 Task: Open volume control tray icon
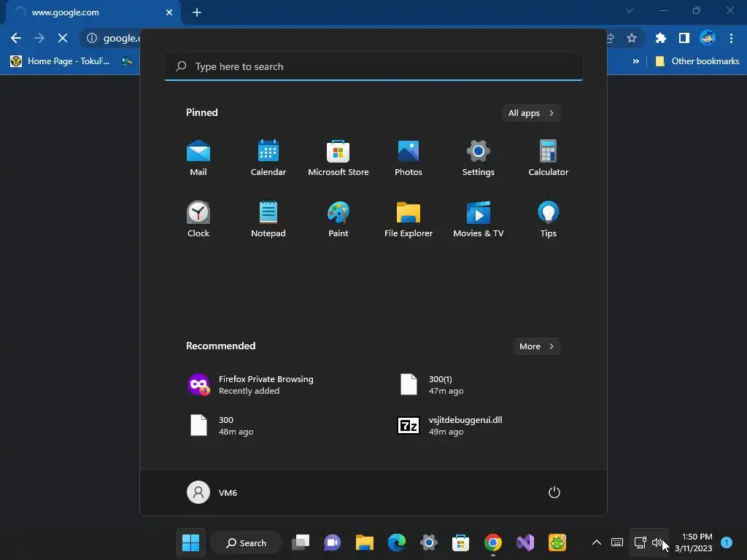coord(657,542)
